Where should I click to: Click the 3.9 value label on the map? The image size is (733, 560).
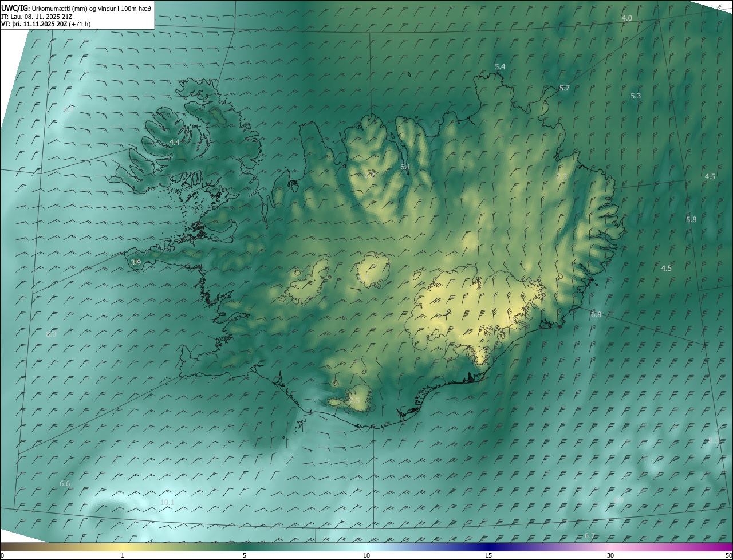[x=136, y=263]
